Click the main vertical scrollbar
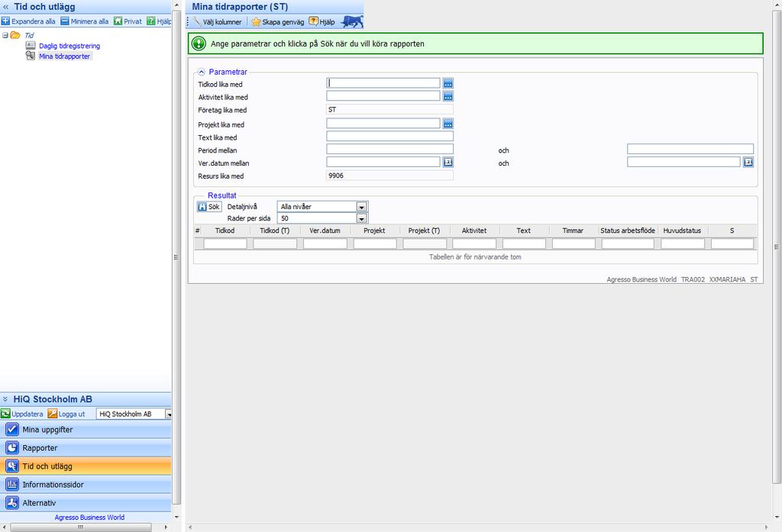Viewport: 782px width, 532px height. 777,247
